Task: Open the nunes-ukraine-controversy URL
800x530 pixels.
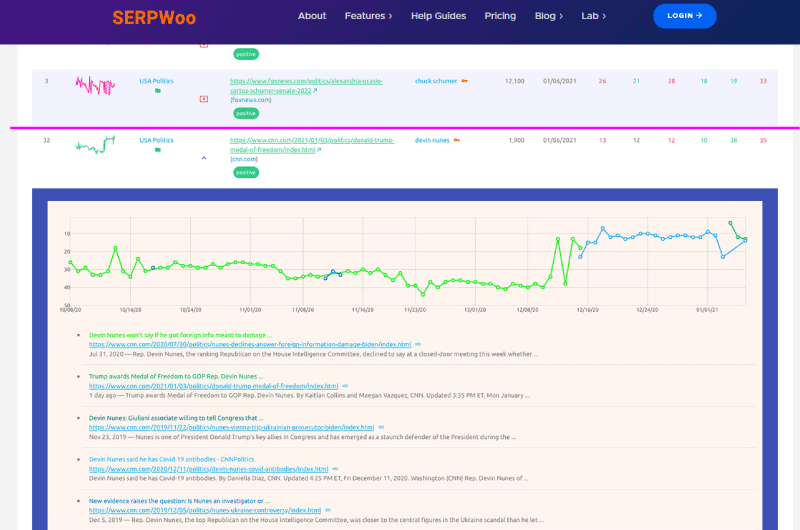Action: pyautogui.click(x=205, y=510)
